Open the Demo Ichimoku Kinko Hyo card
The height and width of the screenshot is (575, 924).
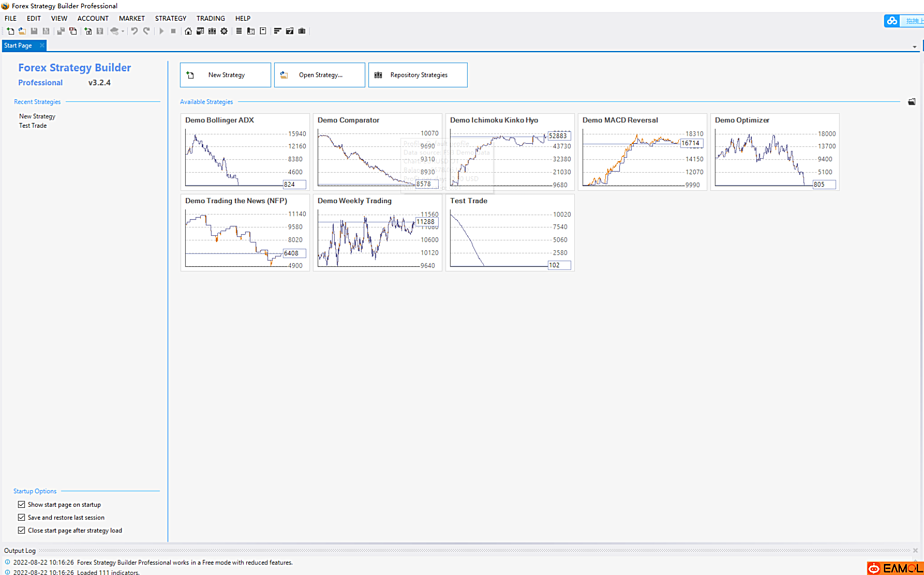point(510,152)
